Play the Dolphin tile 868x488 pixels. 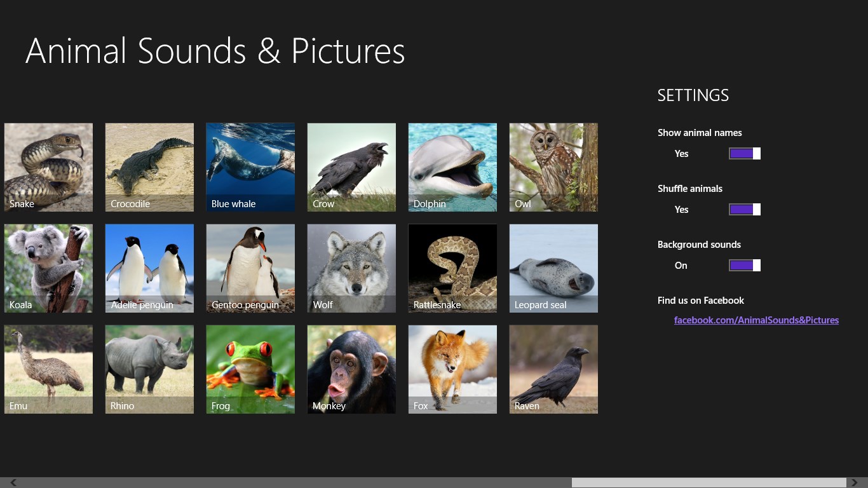[452, 167]
